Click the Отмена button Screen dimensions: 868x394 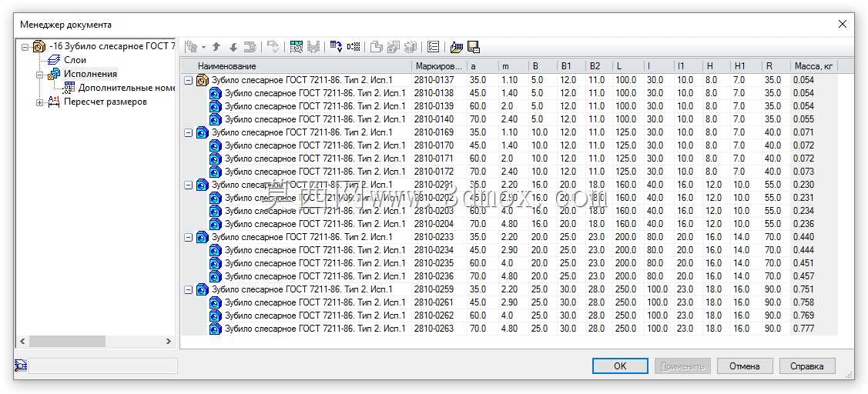(x=745, y=366)
